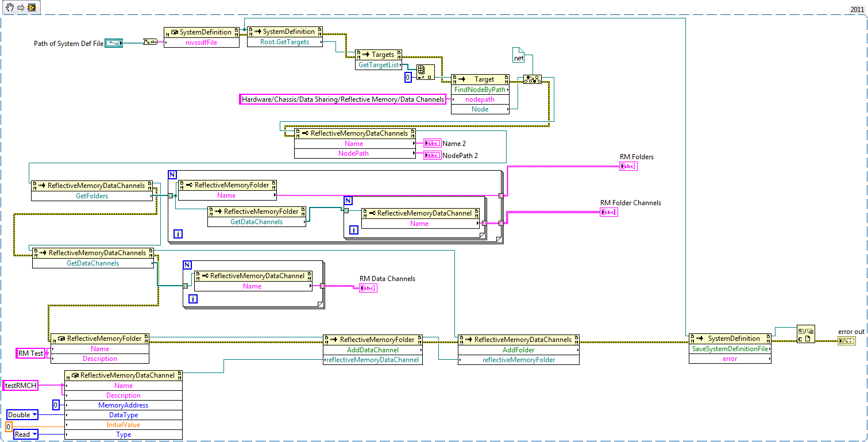Click the Description row of ReflectiveMemoryFolder constructor
The width and height of the screenshot is (868, 442).
coord(100,359)
